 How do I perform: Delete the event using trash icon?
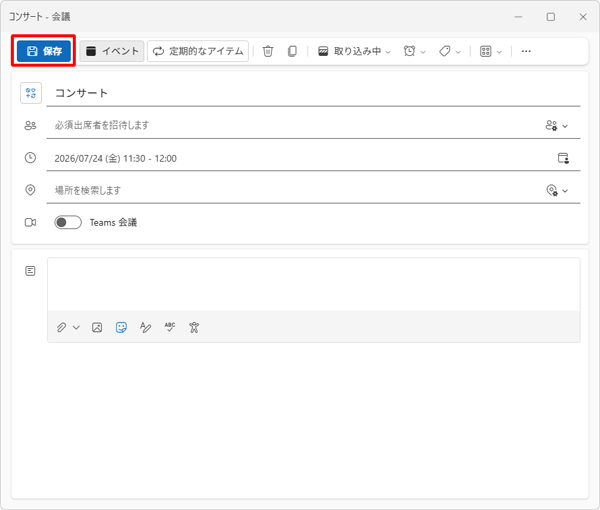[268, 51]
